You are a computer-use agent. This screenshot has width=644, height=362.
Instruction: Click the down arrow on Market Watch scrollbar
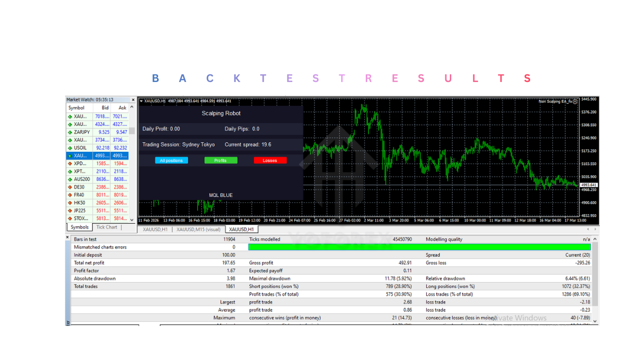[x=132, y=219]
